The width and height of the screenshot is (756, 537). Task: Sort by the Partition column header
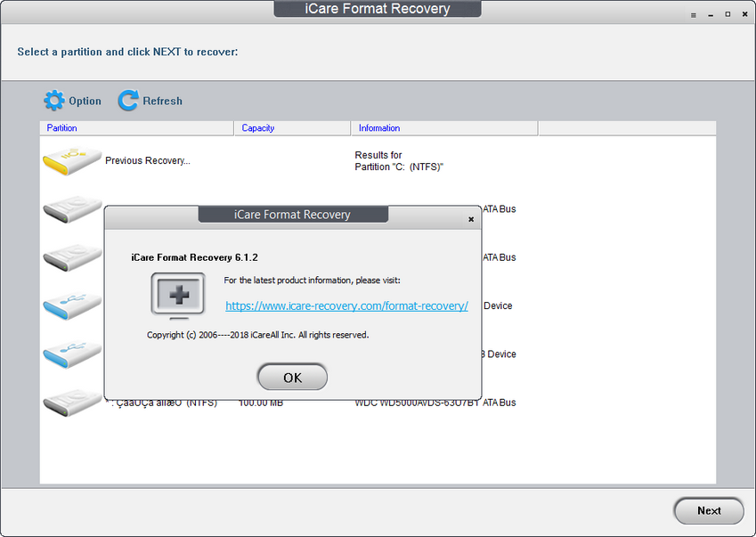[137, 127]
